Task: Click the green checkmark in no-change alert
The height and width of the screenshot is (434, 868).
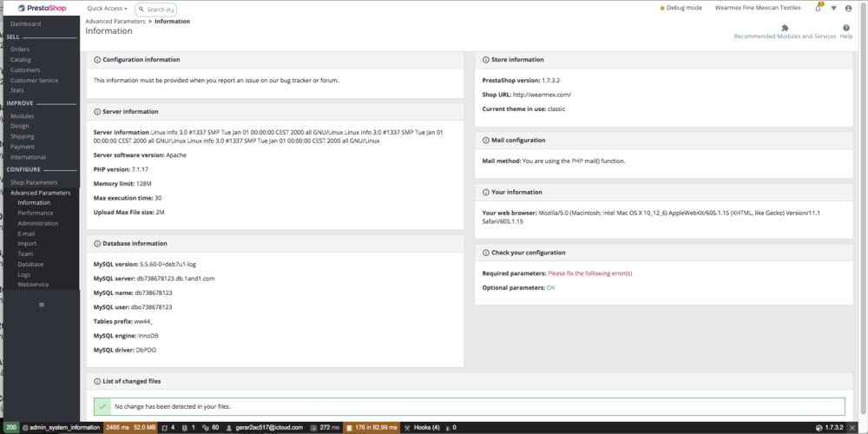Action: tap(102, 406)
